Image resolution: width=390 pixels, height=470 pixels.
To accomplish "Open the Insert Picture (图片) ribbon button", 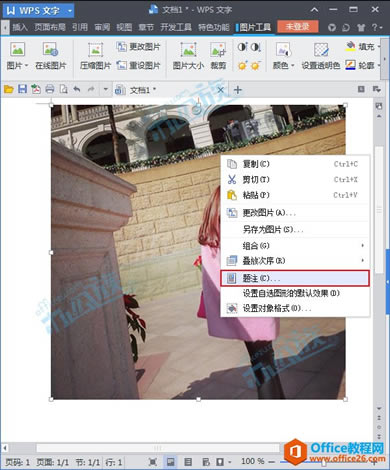I will pos(17,56).
